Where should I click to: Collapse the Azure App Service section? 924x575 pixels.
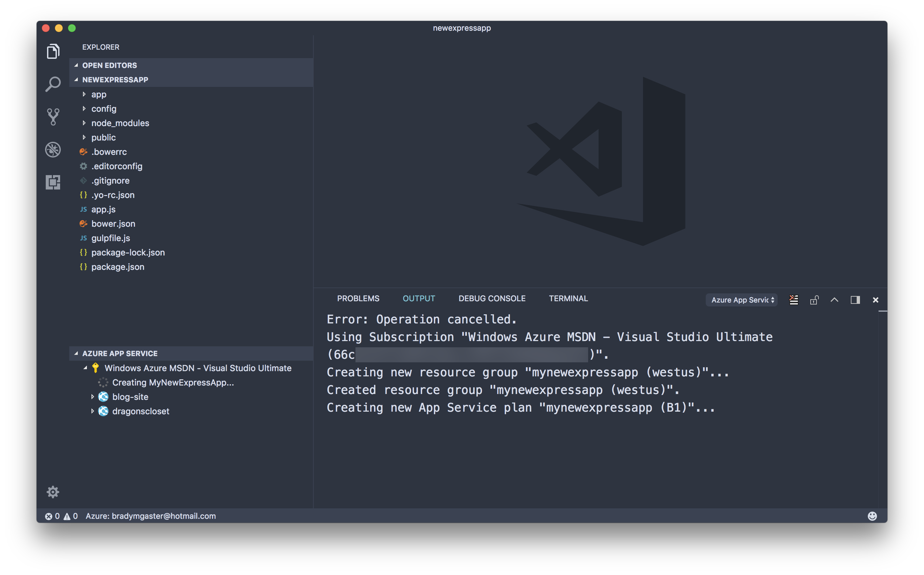76,353
